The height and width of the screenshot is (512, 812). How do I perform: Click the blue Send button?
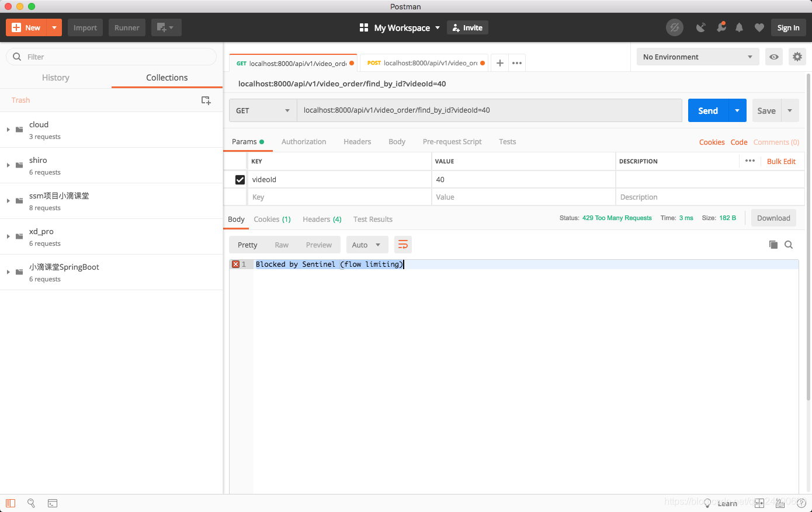708,110
